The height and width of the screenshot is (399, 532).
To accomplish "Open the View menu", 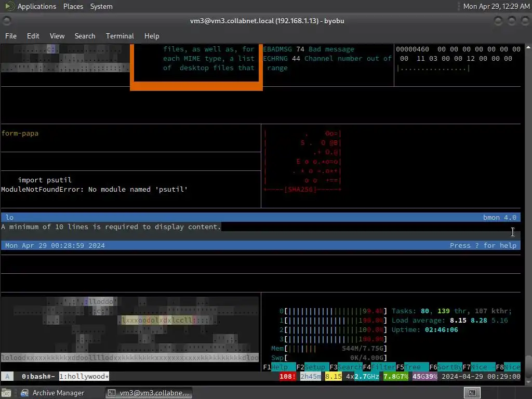I will pyautogui.click(x=57, y=36).
